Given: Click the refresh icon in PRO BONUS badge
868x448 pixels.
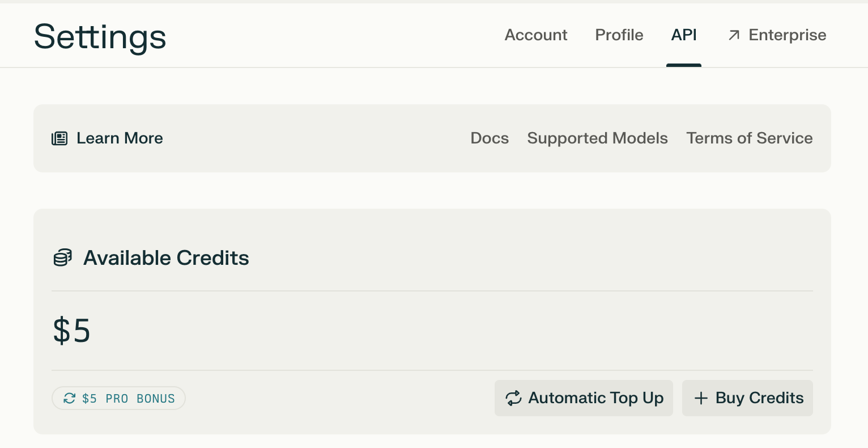Looking at the screenshot, I should pos(69,399).
